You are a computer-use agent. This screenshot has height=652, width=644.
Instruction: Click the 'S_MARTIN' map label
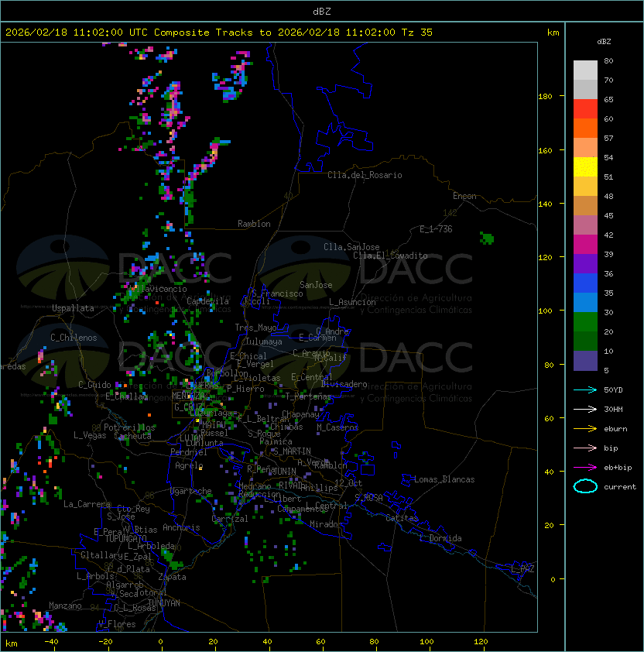click(293, 451)
